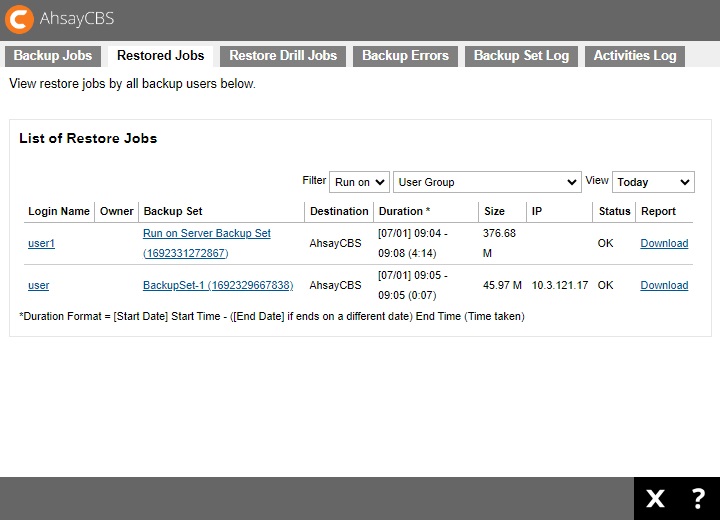
Task: Select the Restored Jobs tab
Action: coord(160,56)
